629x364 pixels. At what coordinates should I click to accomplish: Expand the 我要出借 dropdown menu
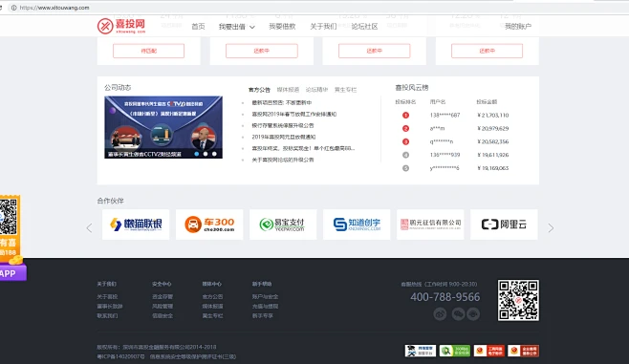[237, 27]
